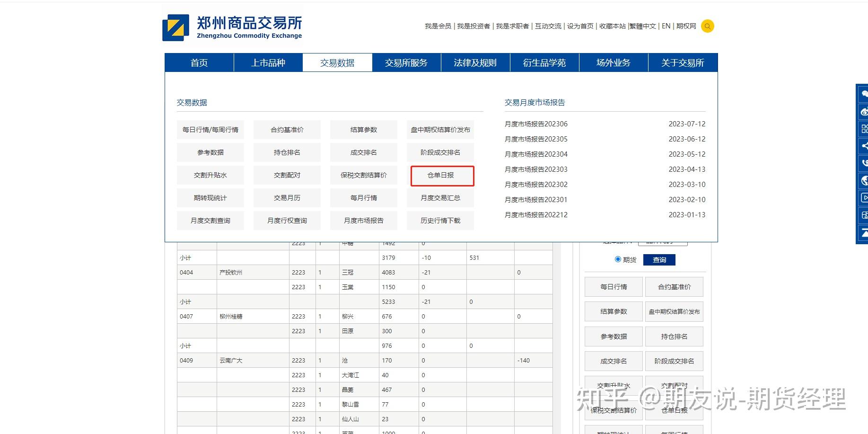Open the 关于交易所 menu

tap(683, 62)
